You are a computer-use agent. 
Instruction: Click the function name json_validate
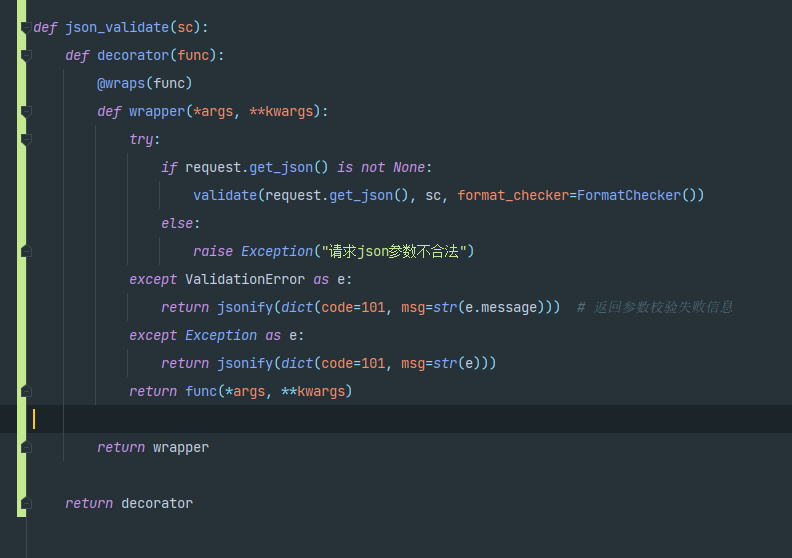tap(117, 27)
